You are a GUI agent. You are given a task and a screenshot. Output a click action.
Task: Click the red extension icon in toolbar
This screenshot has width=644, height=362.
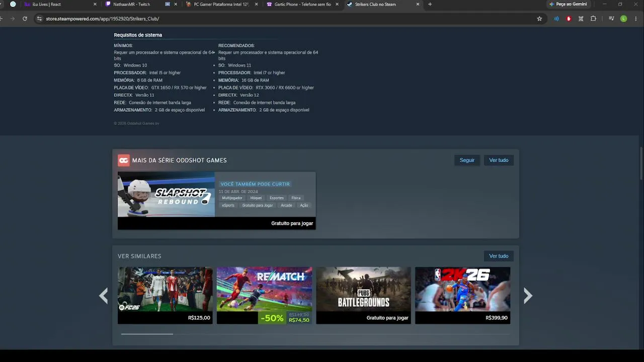pyautogui.click(x=569, y=19)
